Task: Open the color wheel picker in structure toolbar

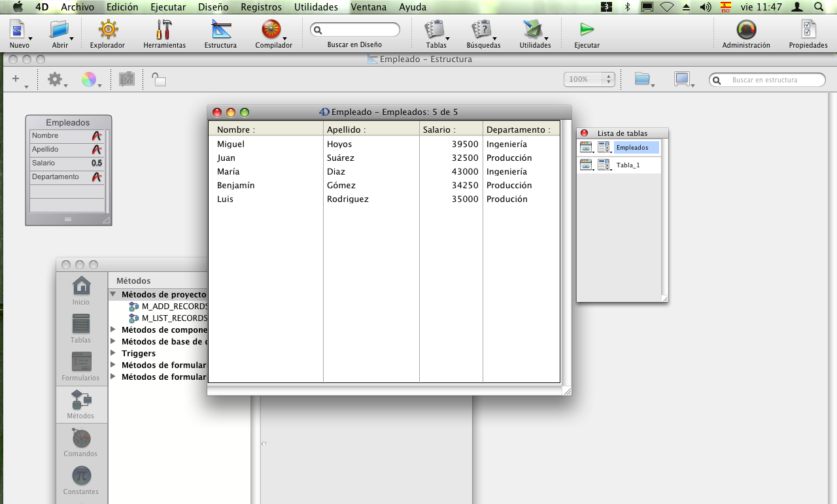Action: (x=88, y=80)
